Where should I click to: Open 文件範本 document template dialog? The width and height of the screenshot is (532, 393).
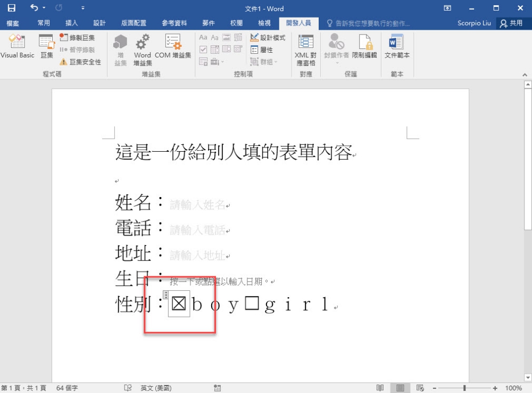397,46
